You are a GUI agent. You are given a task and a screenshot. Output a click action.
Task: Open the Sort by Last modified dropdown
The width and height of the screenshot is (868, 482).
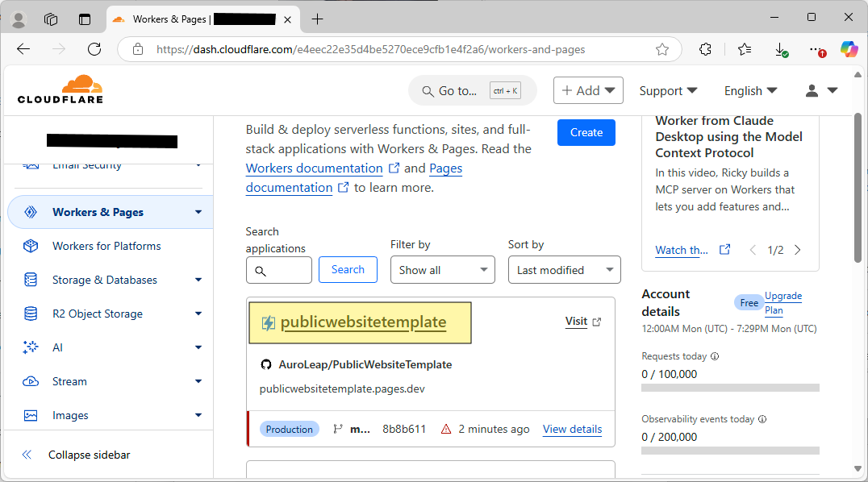coord(564,270)
